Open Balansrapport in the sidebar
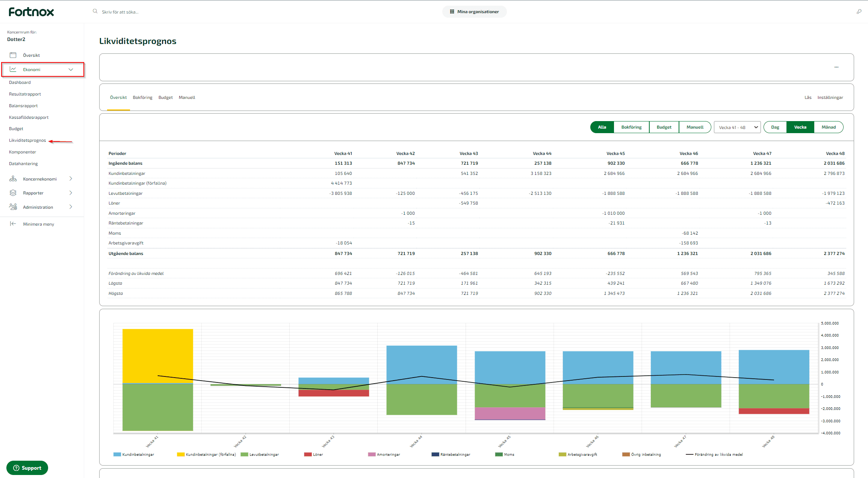Viewport: 868px width, 478px height. pos(23,106)
